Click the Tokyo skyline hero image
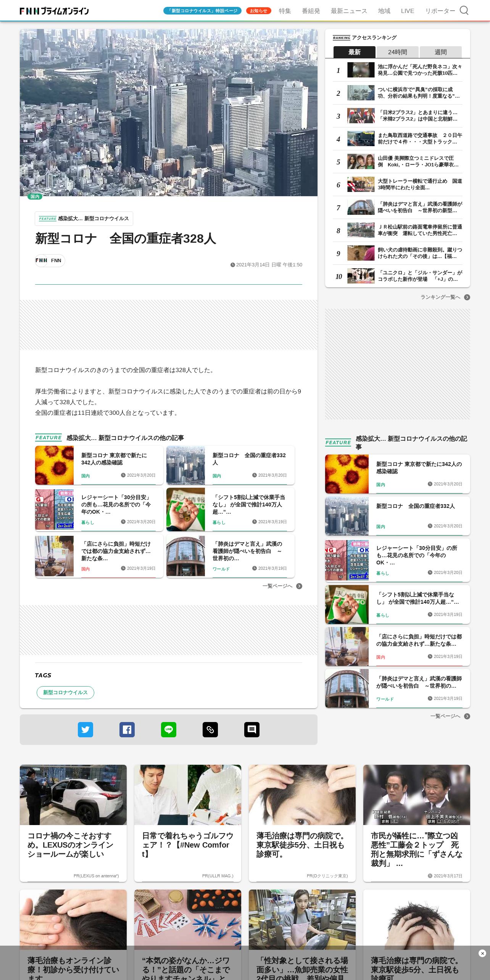Image resolution: width=490 pixels, height=980 pixels. [x=169, y=113]
